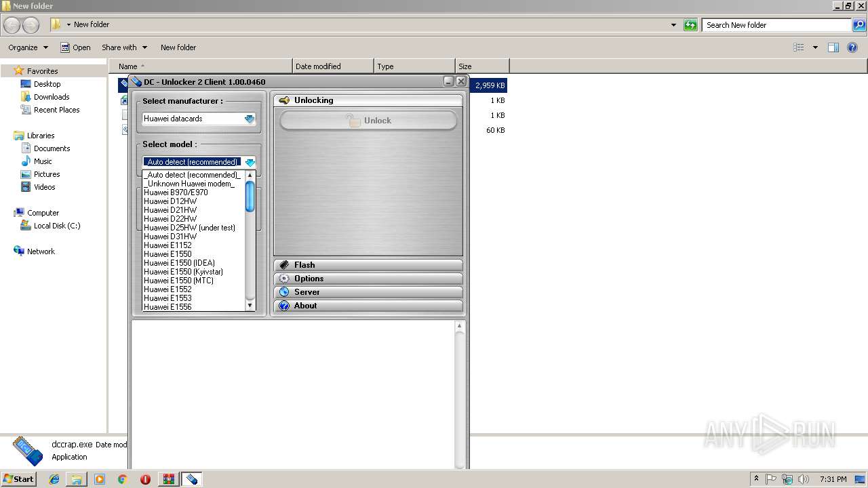Open Network in navigation pane
This screenshot has height=488, width=868.
[x=41, y=251]
